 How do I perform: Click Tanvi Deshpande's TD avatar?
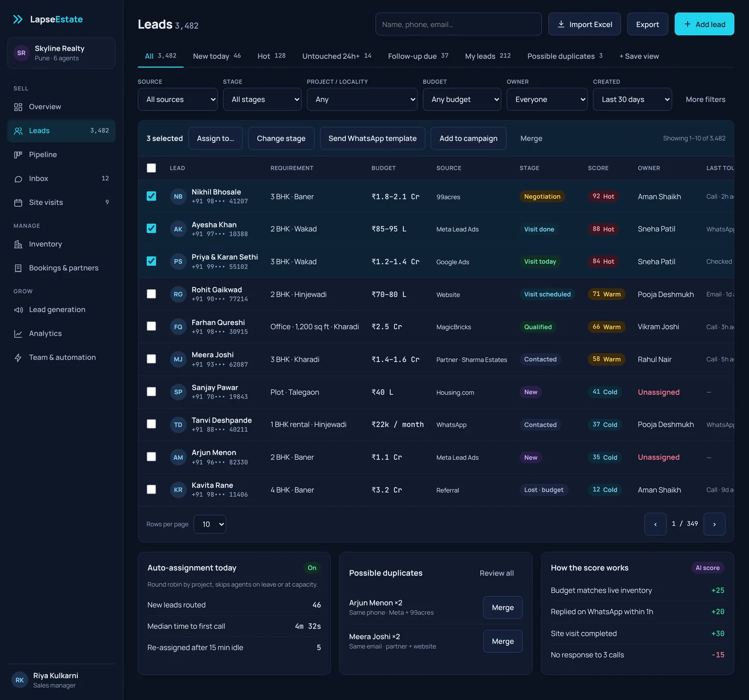point(178,425)
